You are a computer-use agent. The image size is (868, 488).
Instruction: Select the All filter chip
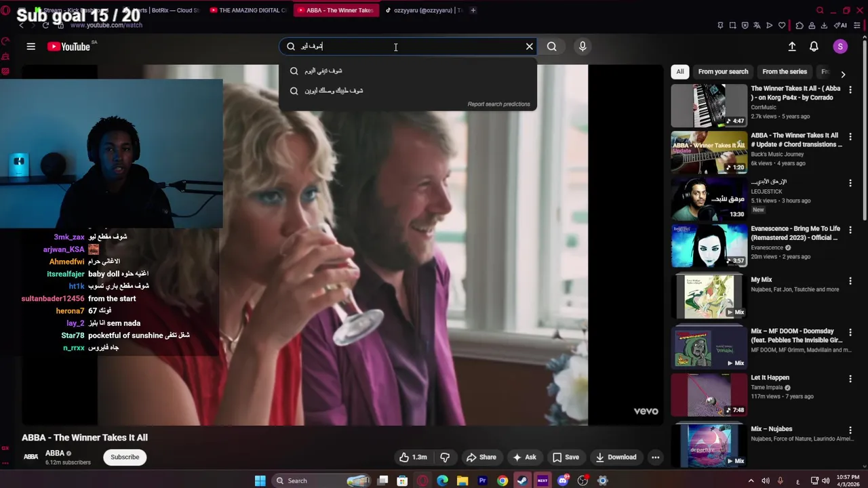pos(680,71)
